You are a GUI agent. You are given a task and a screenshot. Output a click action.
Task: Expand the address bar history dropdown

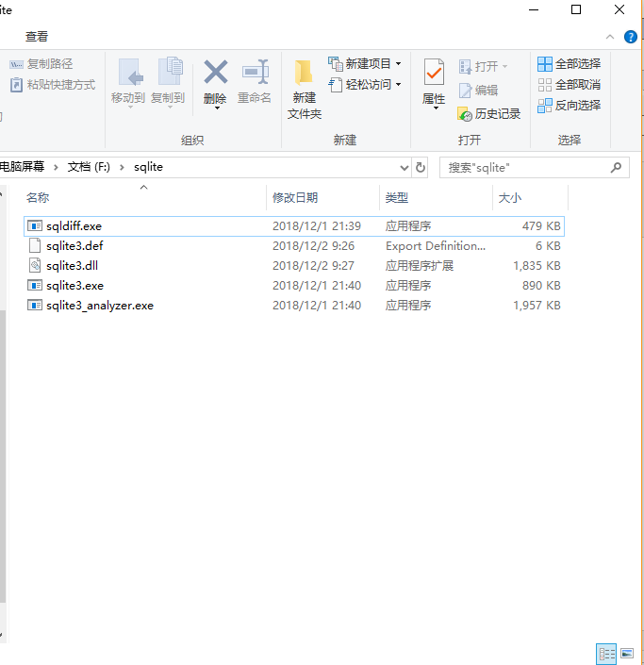tap(405, 168)
